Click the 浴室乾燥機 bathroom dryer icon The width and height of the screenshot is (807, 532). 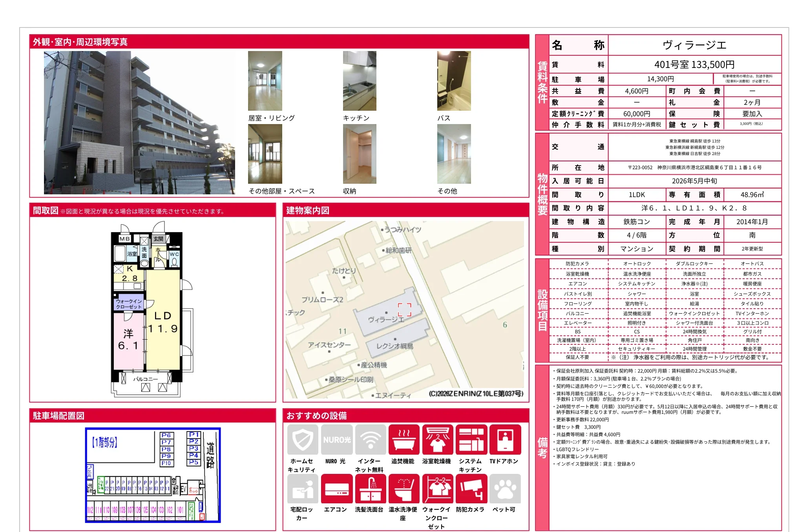(437, 439)
